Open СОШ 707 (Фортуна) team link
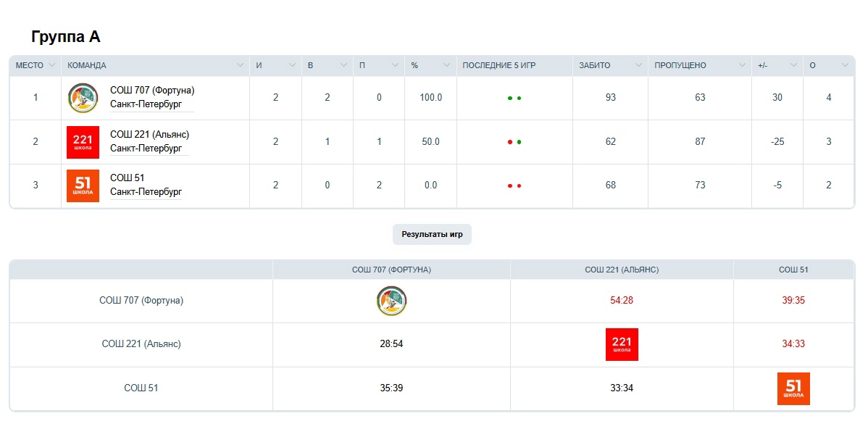 coord(152,91)
